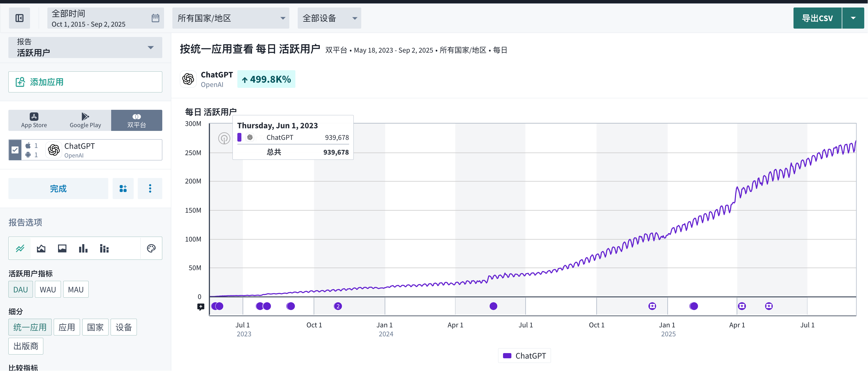Click the 完成 button

point(58,189)
